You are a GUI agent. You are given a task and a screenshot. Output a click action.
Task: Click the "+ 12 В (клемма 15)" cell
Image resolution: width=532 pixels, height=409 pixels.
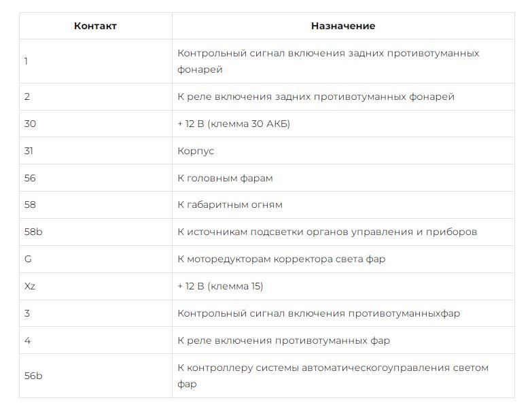click(220, 286)
